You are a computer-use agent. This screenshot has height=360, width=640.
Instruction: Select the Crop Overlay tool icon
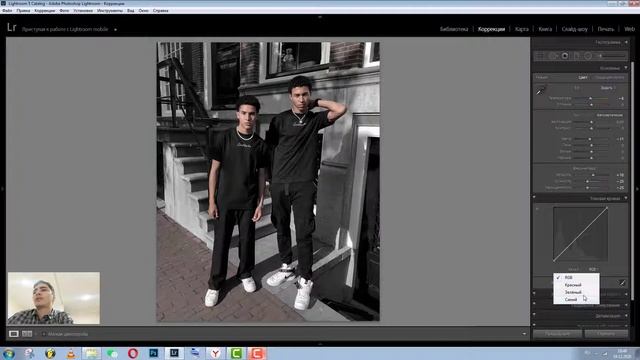pyautogui.click(x=540, y=56)
